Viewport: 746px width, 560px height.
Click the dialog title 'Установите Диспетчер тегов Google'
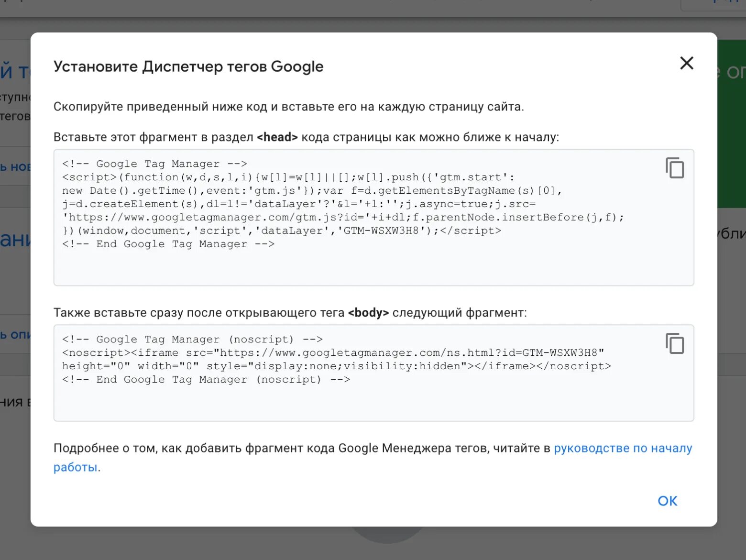188,66
